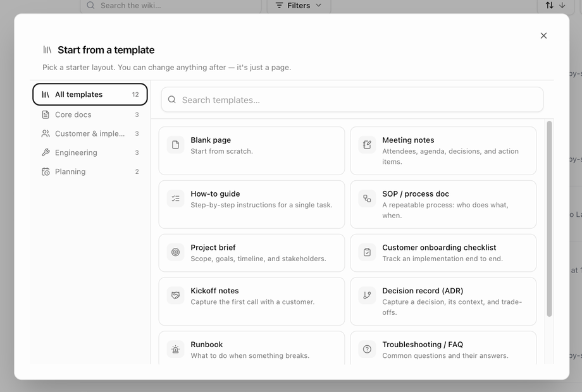The height and width of the screenshot is (392, 582).
Task: Open the Core docs category
Action: 90,114
